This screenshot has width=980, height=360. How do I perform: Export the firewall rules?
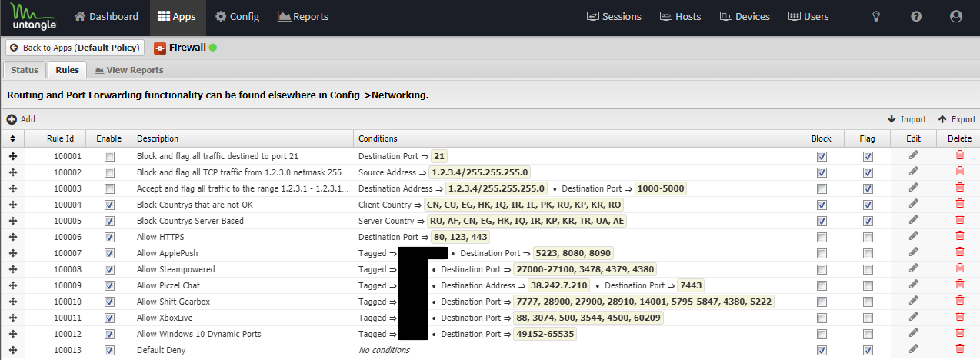click(957, 119)
